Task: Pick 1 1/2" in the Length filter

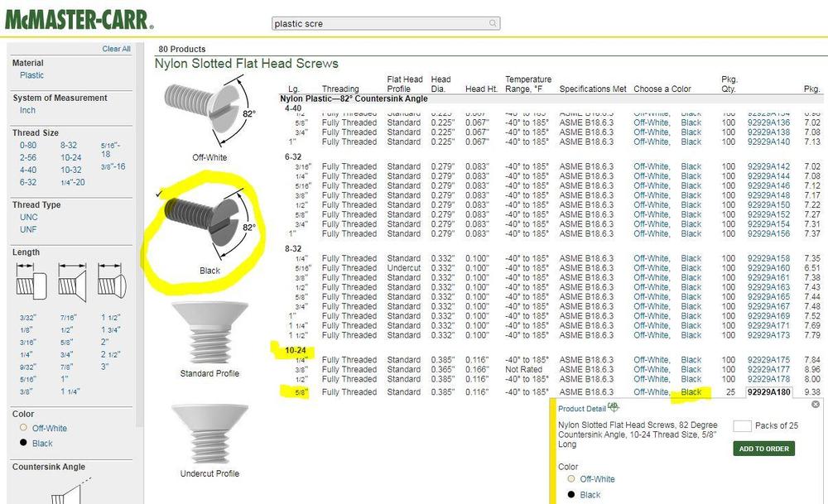Action: [x=111, y=318]
